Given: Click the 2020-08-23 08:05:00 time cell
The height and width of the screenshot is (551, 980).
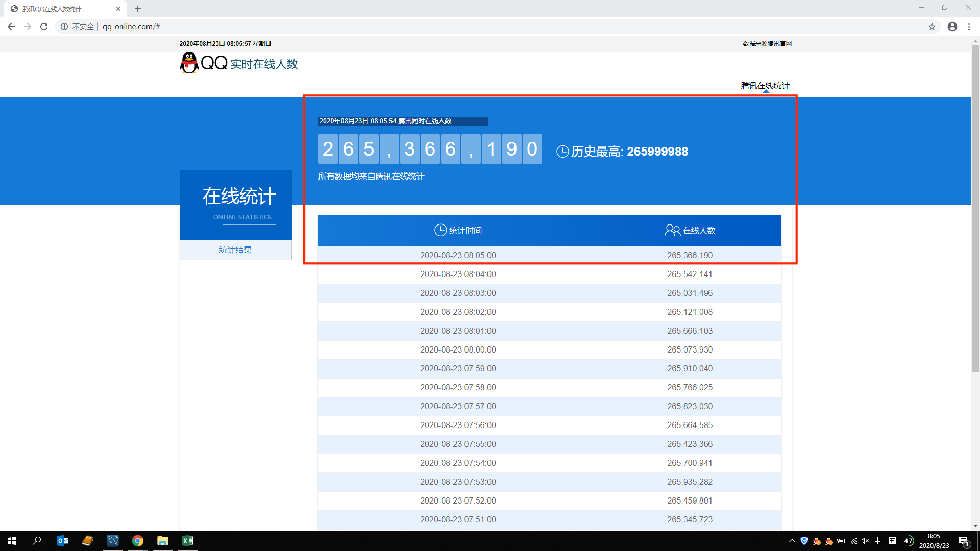Looking at the screenshot, I should (458, 255).
